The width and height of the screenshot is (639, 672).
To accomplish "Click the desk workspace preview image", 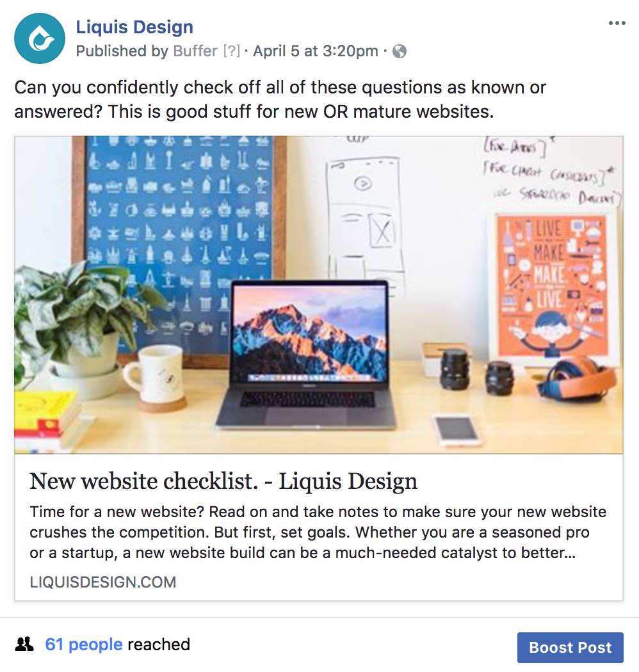I will tap(319, 295).
